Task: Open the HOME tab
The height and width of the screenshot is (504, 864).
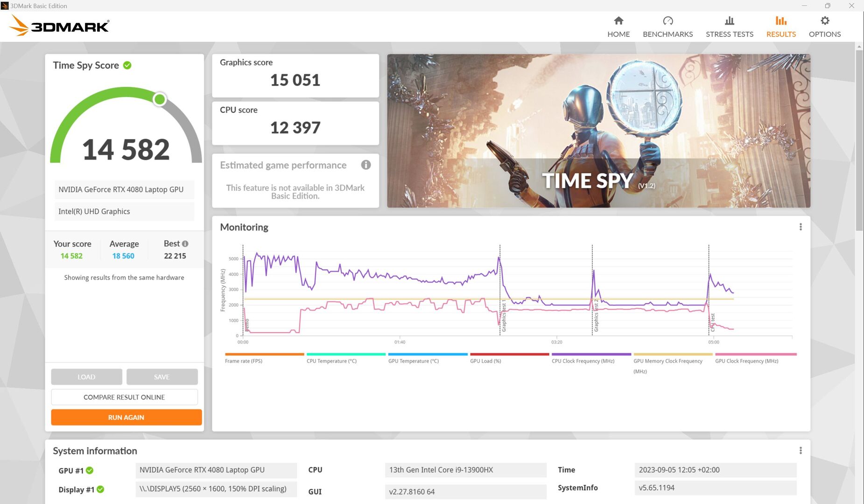Action: (618, 27)
